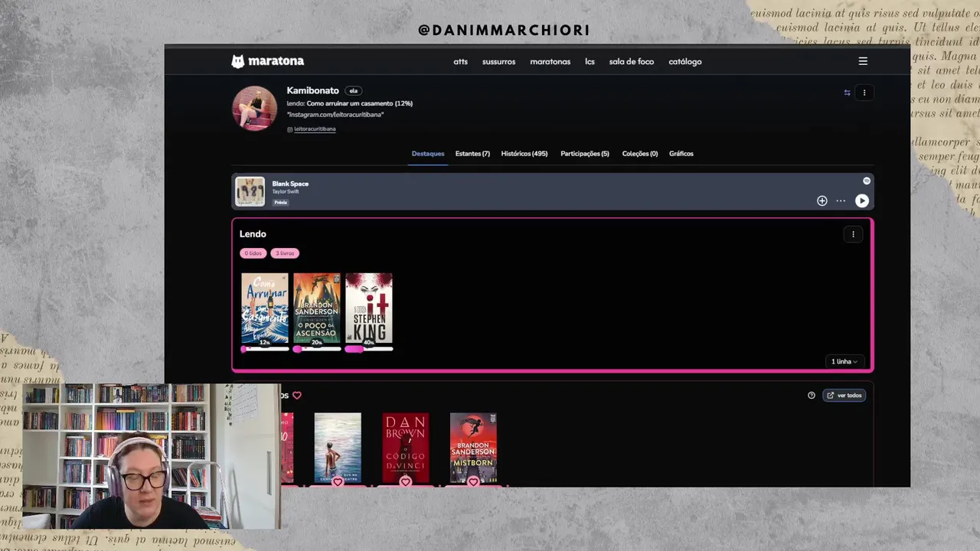Open the atts menu item

tap(460, 62)
